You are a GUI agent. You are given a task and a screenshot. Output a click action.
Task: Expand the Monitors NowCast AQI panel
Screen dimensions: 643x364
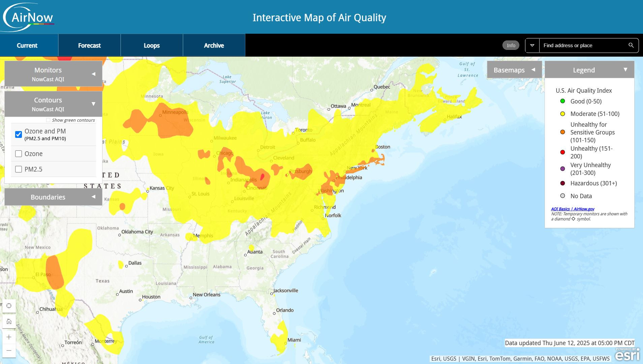tap(53, 74)
